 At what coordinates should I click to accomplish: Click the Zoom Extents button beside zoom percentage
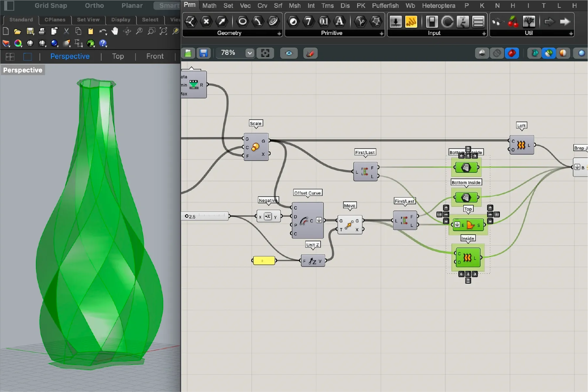click(x=265, y=53)
